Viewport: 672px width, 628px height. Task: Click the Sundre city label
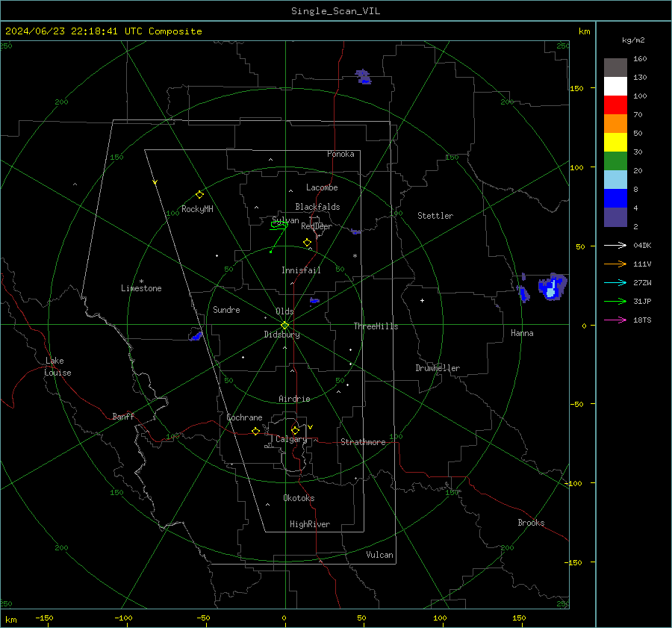click(x=226, y=310)
